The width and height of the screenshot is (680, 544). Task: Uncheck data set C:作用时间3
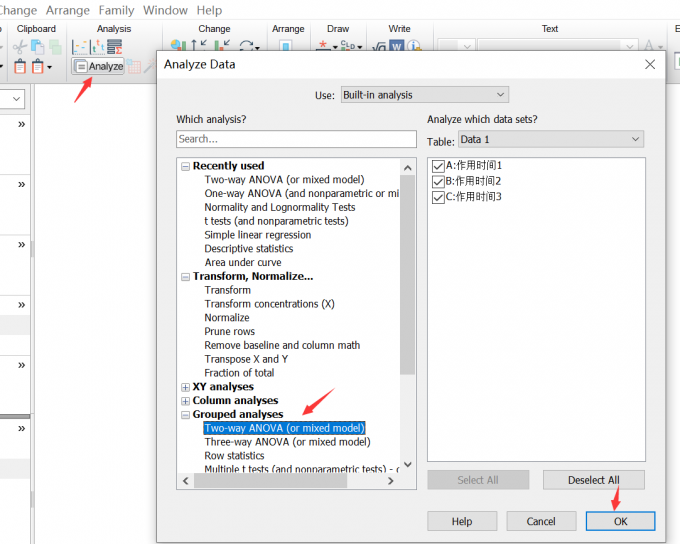pyautogui.click(x=437, y=197)
